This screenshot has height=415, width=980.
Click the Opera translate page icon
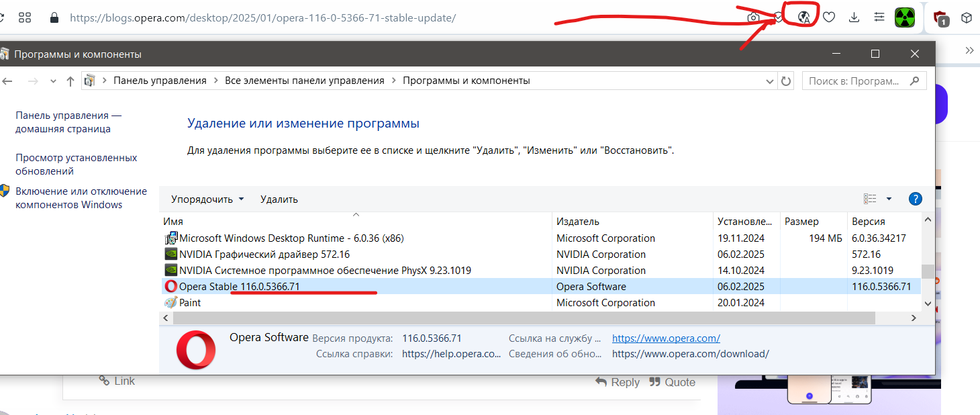pyautogui.click(x=803, y=17)
